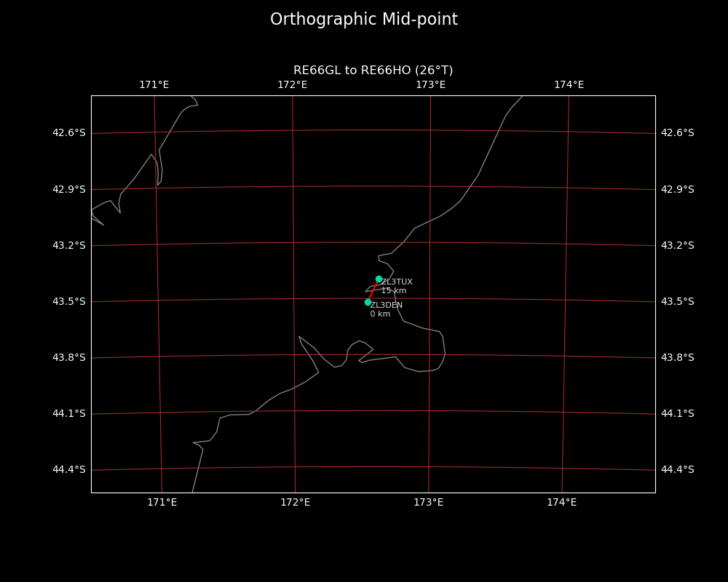Image resolution: width=728 pixels, height=582 pixels.
Task: Click the top 174°E longitude label
Action: pos(569,85)
